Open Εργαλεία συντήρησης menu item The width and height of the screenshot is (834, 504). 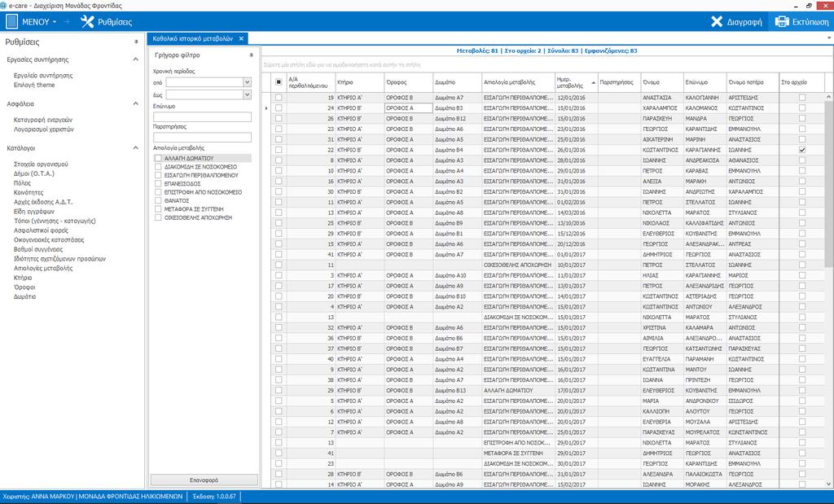(43, 76)
